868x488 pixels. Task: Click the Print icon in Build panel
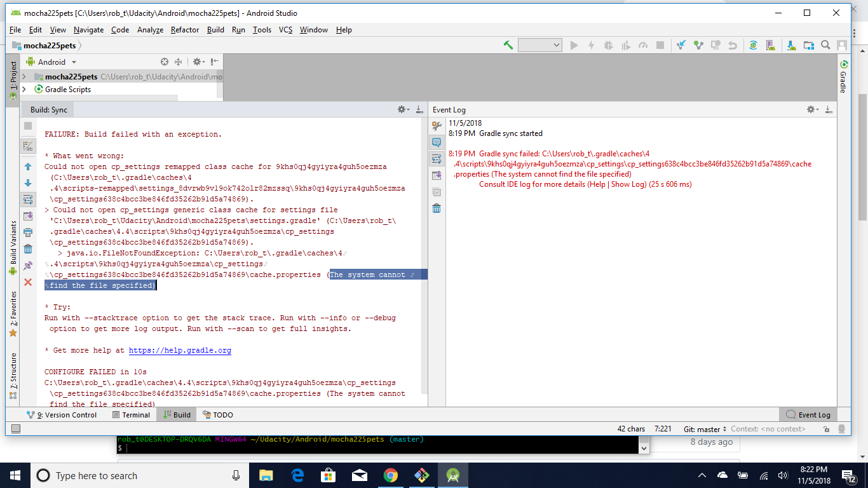[28, 233]
